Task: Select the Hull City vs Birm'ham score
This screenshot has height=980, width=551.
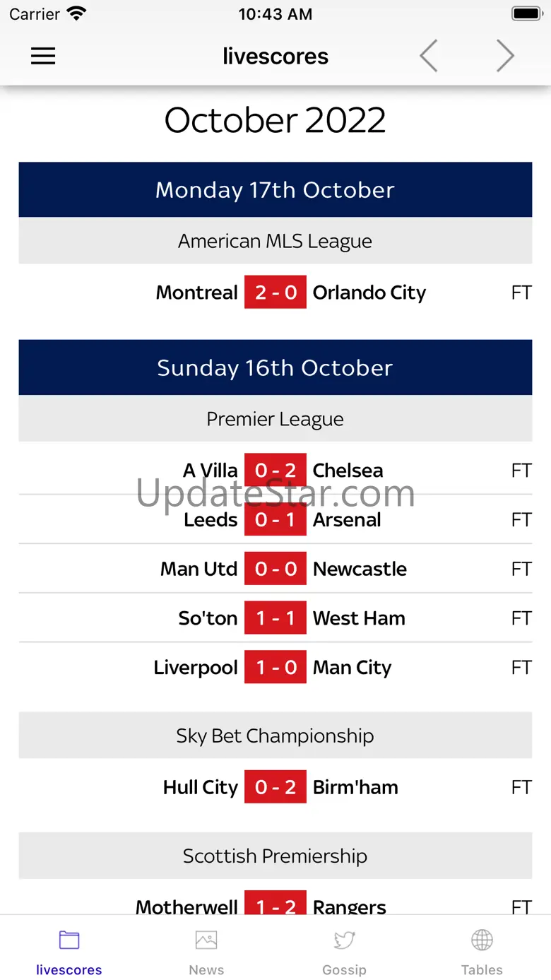Action: click(x=275, y=788)
